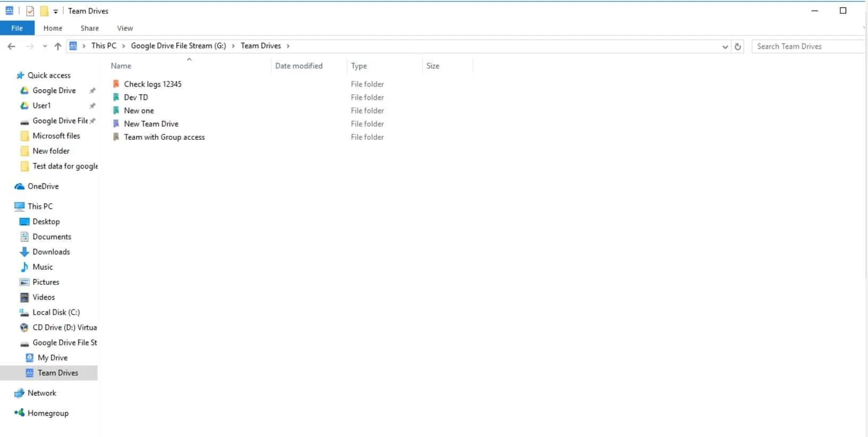Select the New Team Drive folder icon
This screenshot has height=437, width=868.
tap(116, 124)
